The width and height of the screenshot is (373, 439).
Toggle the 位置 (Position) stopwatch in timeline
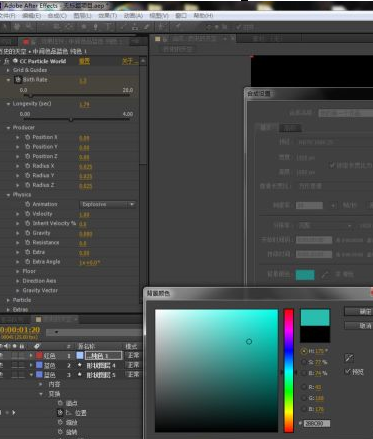60,413
